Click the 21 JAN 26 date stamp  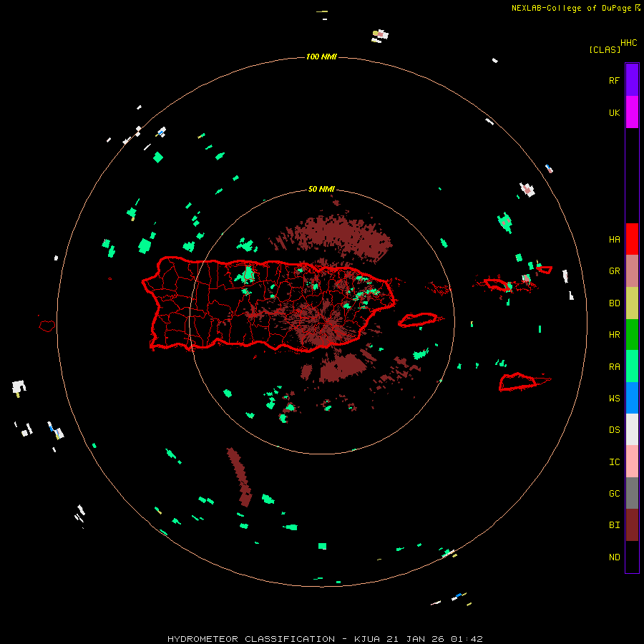point(415,639)
